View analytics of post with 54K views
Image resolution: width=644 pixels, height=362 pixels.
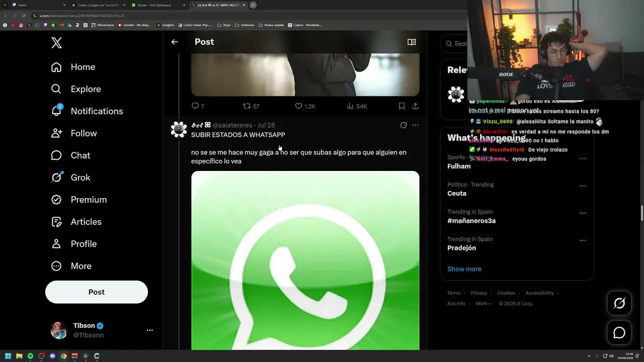351,106
